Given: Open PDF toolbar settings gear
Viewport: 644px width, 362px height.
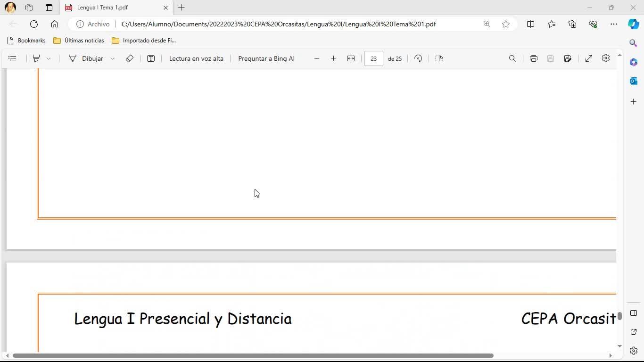Looking at the screenshot, I should [606, 58].
